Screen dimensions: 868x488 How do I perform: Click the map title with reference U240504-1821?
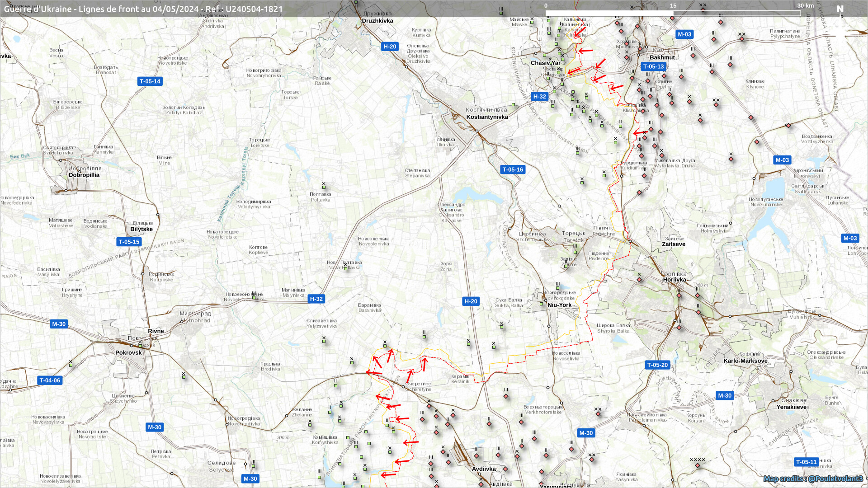tap(143, 9)
